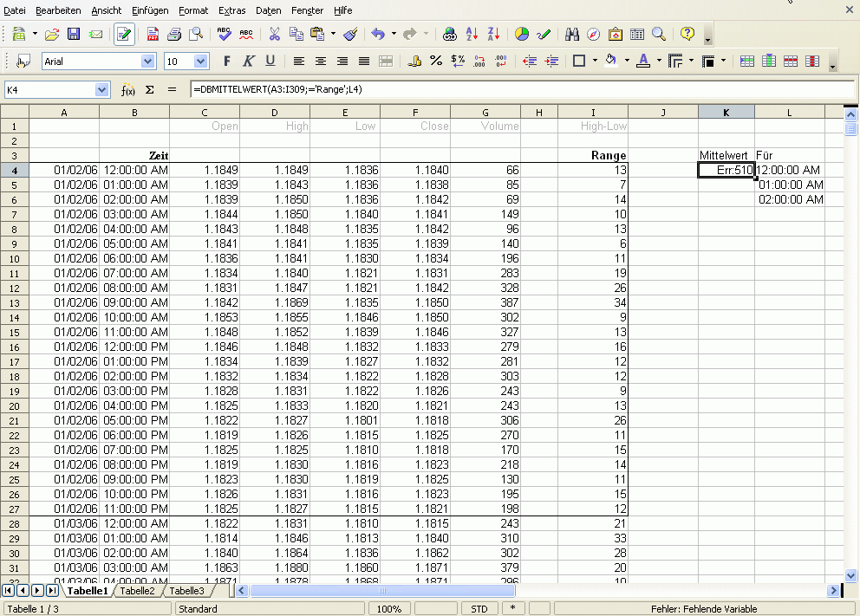Open the Navigator compass icon
Screen dimensions: 860x616
(593, 35)
